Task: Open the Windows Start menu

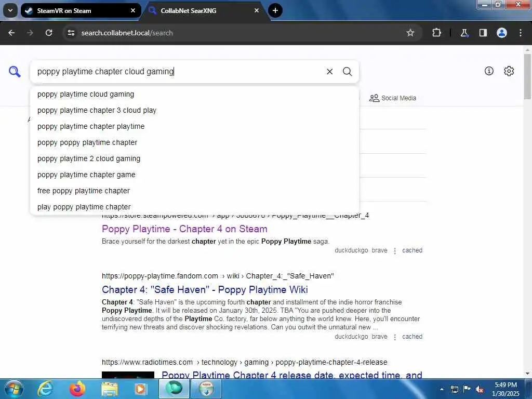Action: [14, 389]
